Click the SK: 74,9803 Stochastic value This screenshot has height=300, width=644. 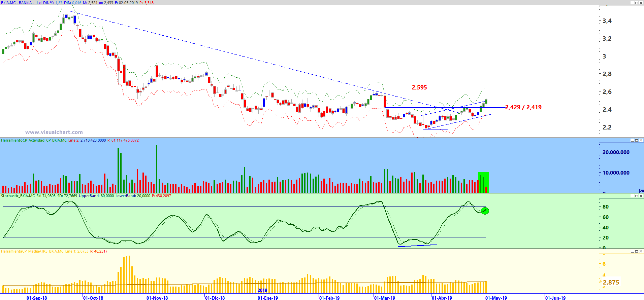46,196
